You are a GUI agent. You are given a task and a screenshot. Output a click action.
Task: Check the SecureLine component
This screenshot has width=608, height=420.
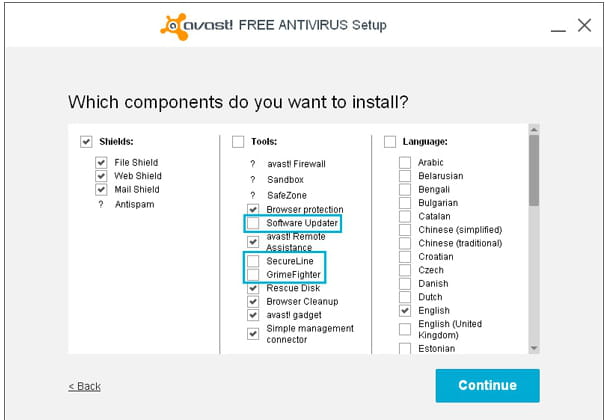(x=253, y=261)
